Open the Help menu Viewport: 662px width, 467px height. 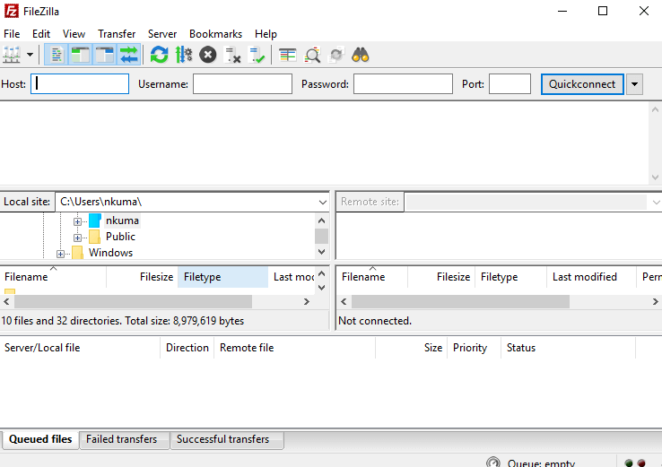tap(266, 34)
